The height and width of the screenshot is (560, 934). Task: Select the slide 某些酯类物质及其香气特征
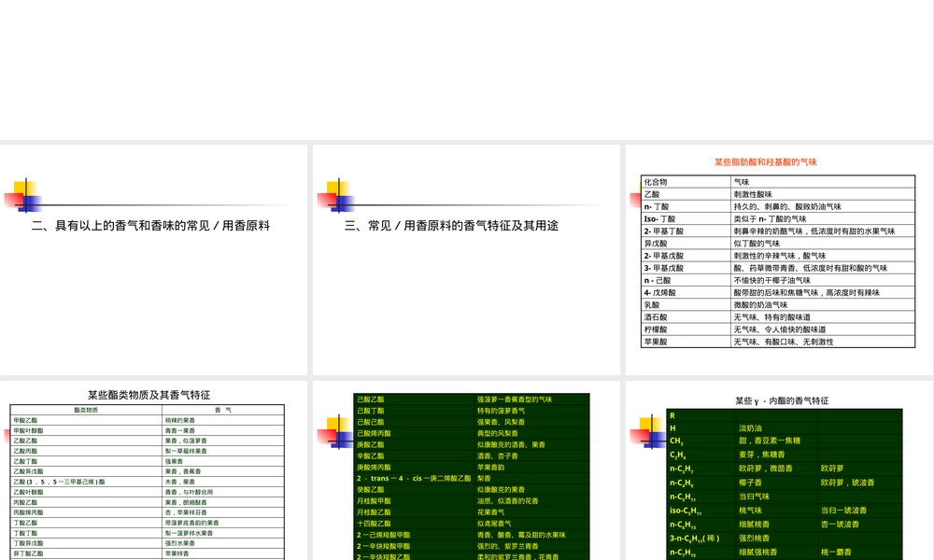pyautogui.click(x=154, y=470)
